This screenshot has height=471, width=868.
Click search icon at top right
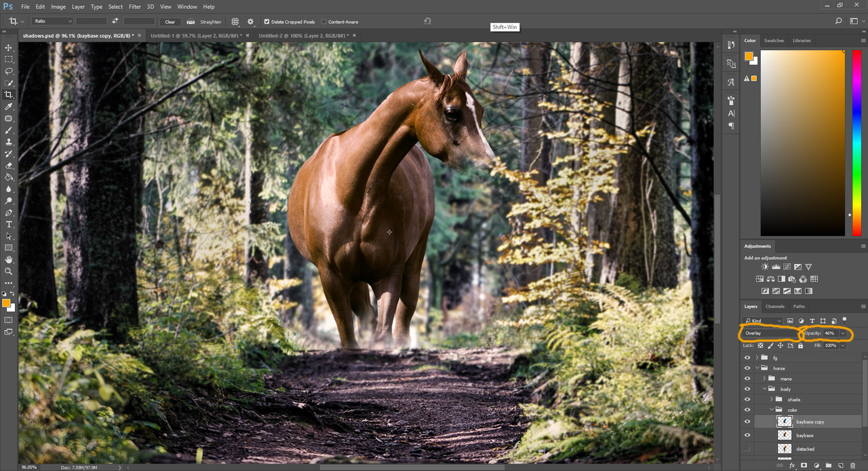click(839, 21)
